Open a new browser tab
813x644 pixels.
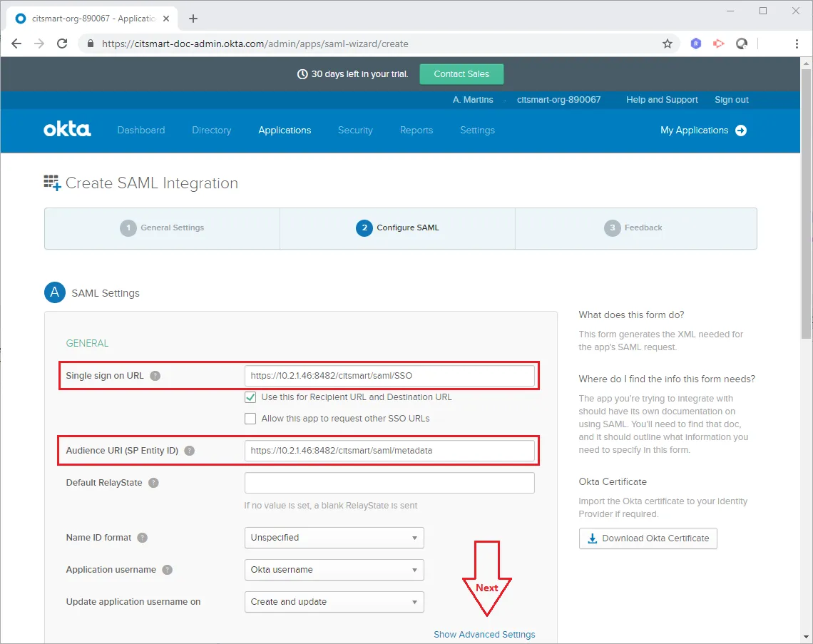[193, 19]
